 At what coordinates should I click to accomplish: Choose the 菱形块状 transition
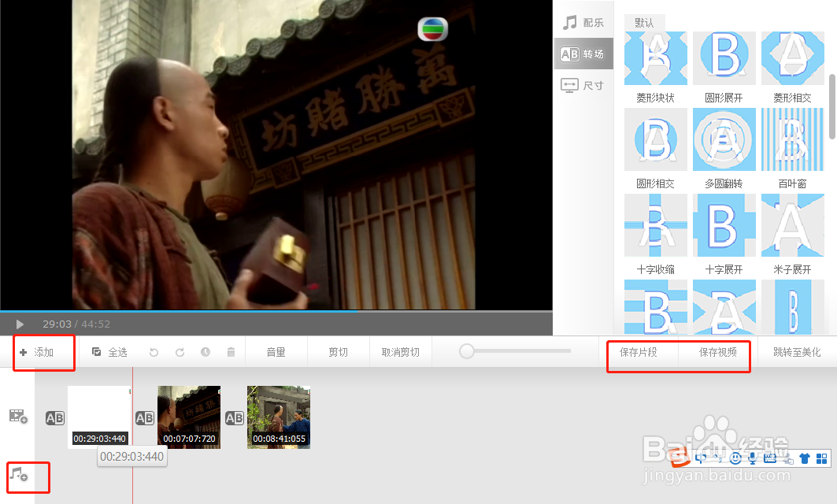click(x=656, y=58)
